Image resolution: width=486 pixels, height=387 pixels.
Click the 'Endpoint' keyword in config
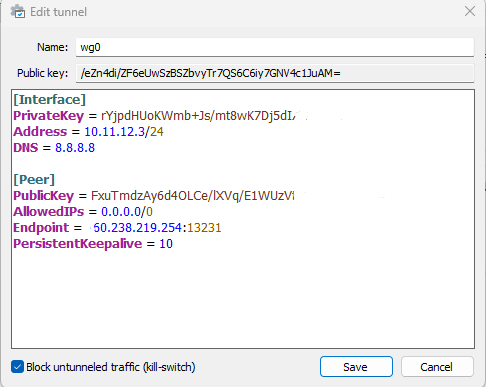[x=41, y=228]
